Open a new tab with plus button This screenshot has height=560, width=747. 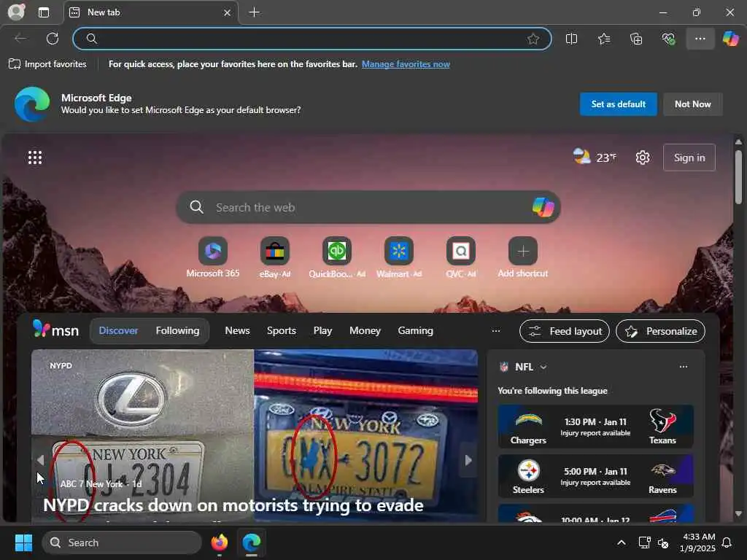tap(255, 12)
